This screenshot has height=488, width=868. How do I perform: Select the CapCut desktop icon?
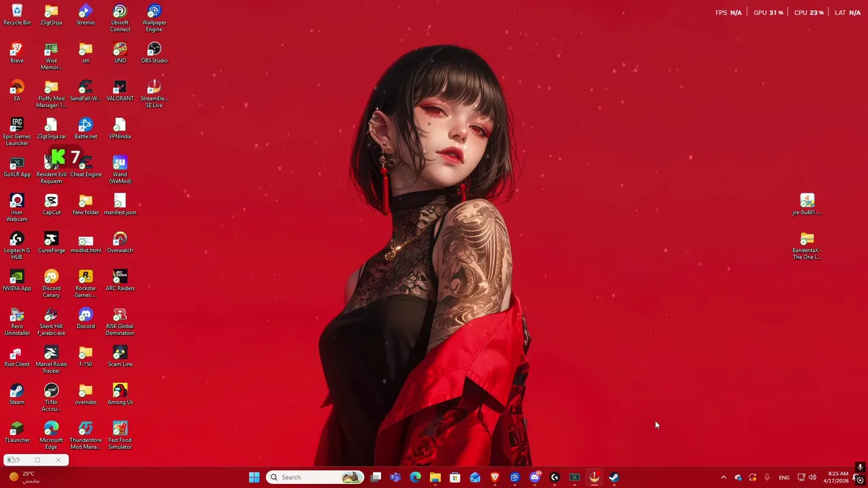(51, 205)
